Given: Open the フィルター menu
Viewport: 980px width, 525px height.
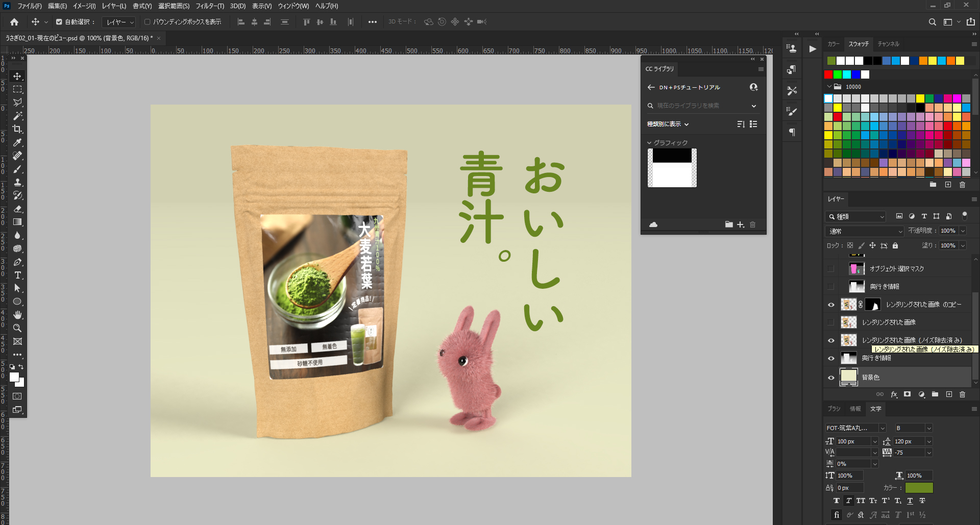Looking at the screenshot, I should pyautogui.click(x=209, y=6).
